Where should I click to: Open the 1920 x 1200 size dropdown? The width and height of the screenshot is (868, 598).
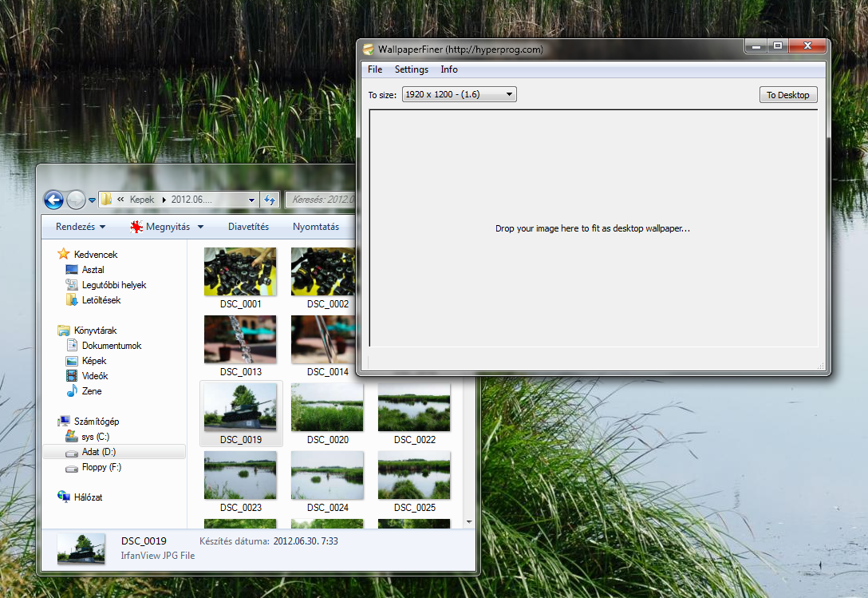[509, 93]
